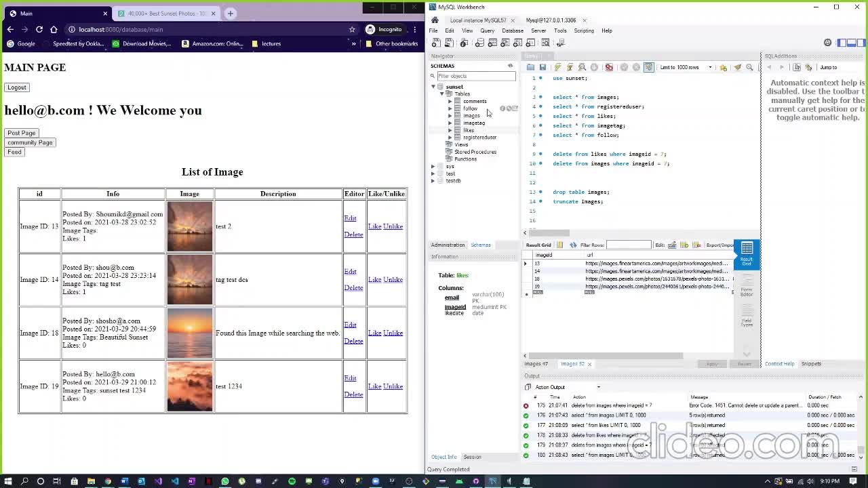
Task: Show more bookmarks chevron in browser
Action: (x=353, y=43)
